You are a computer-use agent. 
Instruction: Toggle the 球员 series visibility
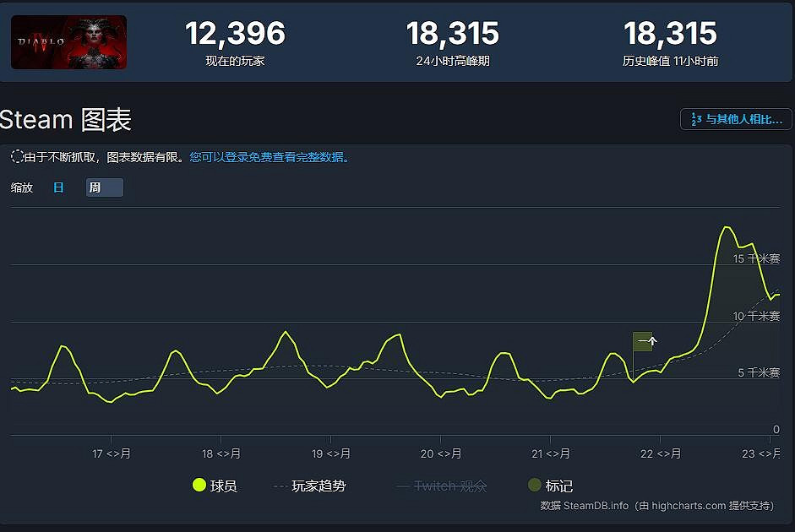point(216,486)
